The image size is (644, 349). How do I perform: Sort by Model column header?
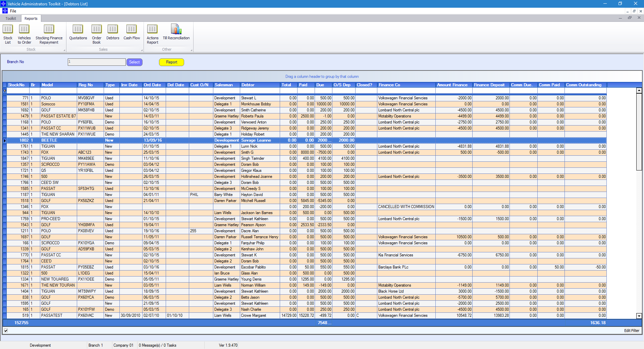pyautogui.click(x=59, y=85)
